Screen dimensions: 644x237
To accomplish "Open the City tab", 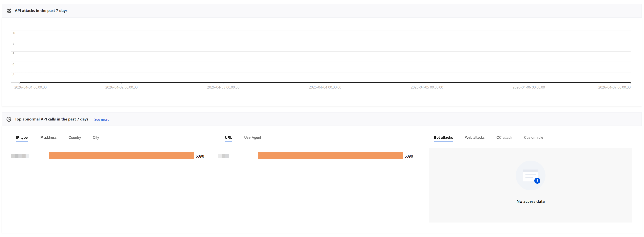I will [96, 137].
